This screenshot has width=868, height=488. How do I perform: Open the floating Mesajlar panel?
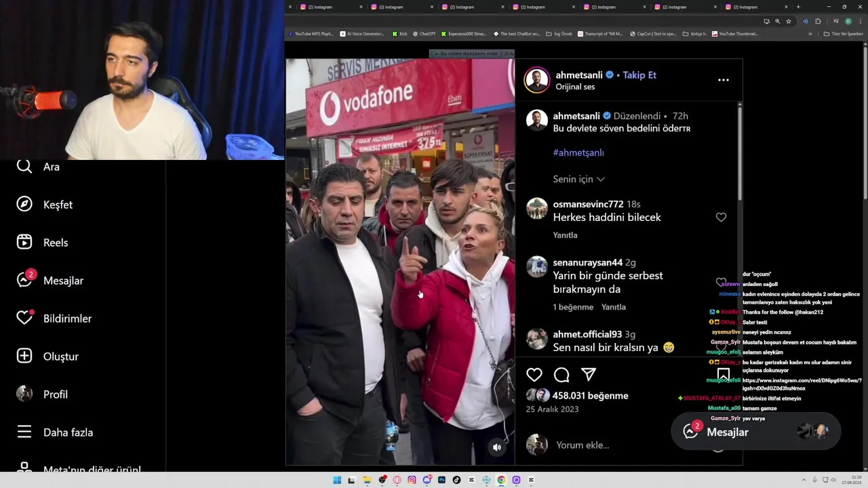pos(755,432)
